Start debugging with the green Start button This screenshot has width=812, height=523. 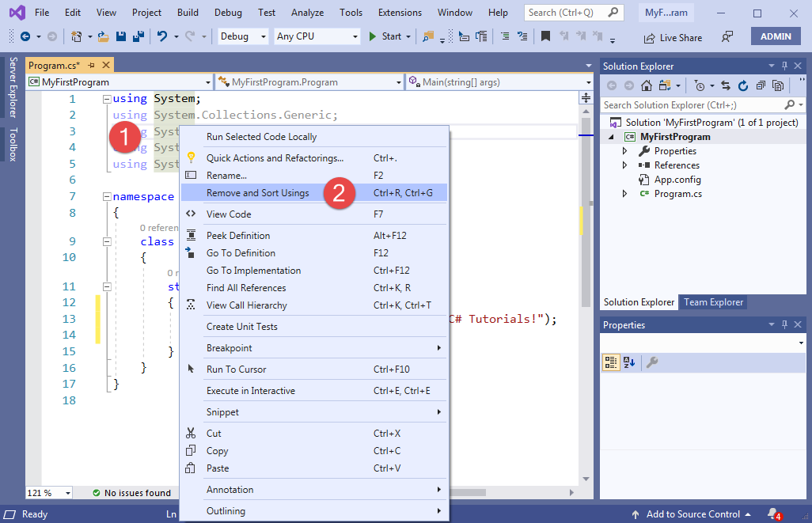[386, 36]
